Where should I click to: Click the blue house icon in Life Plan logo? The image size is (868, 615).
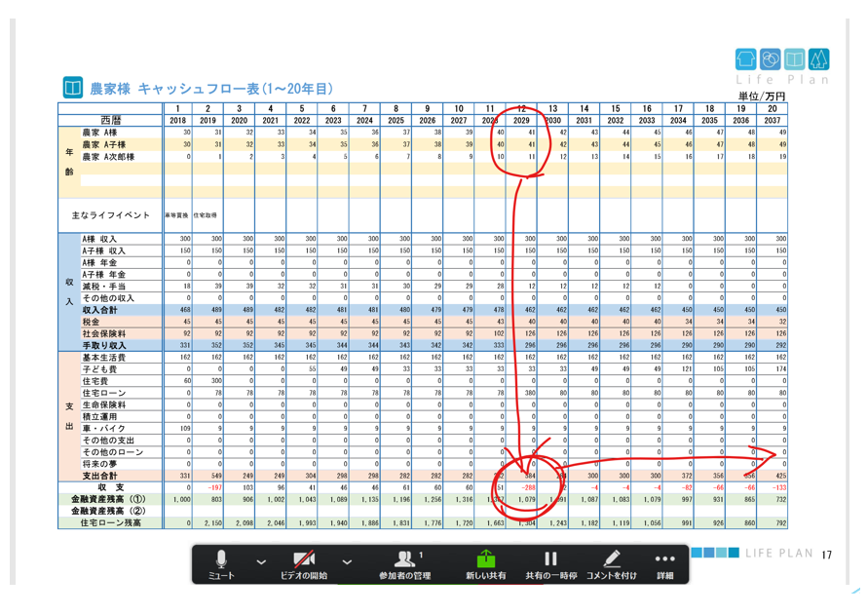[745, 58]
